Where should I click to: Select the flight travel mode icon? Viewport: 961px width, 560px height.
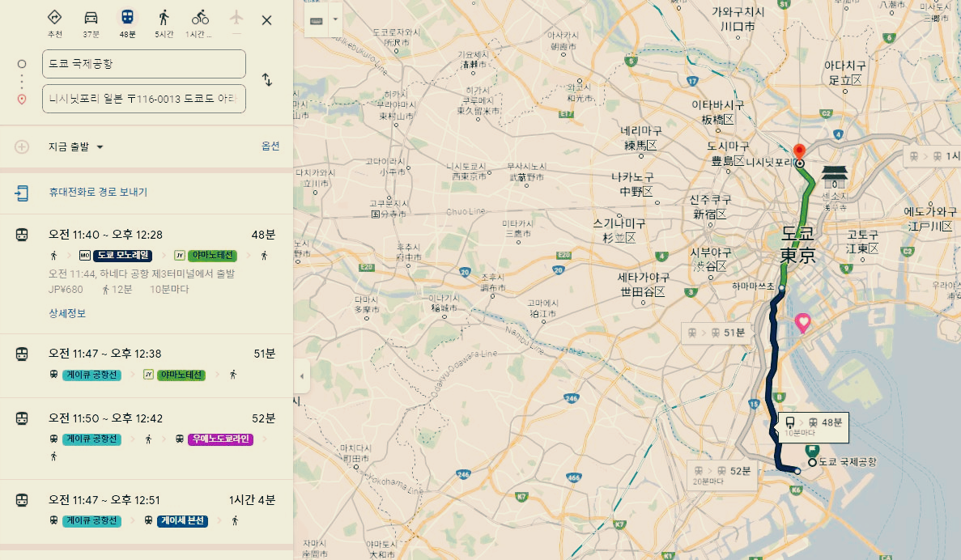(236, 18)
